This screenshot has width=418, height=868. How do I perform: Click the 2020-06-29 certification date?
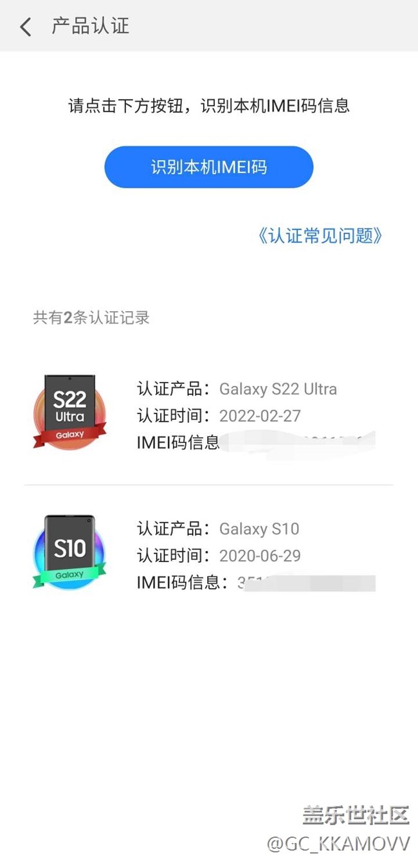pyautogui.click(x=260, y=556)
